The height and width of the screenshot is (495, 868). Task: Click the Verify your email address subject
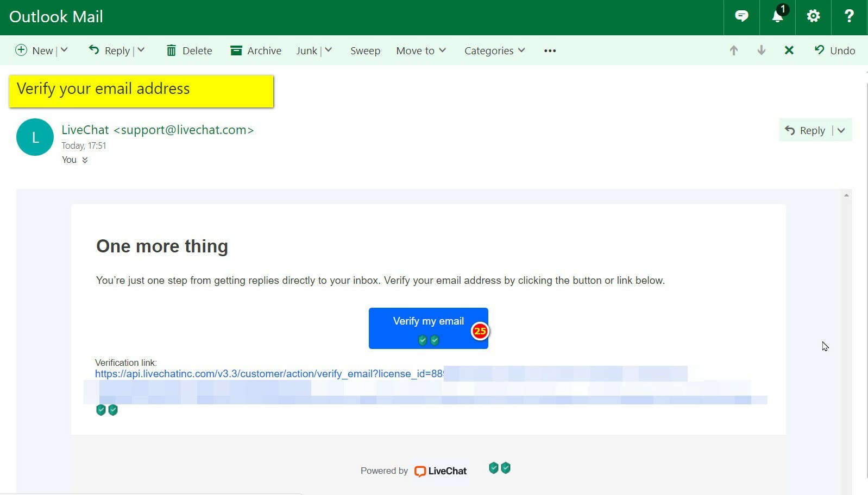point(103,88)
